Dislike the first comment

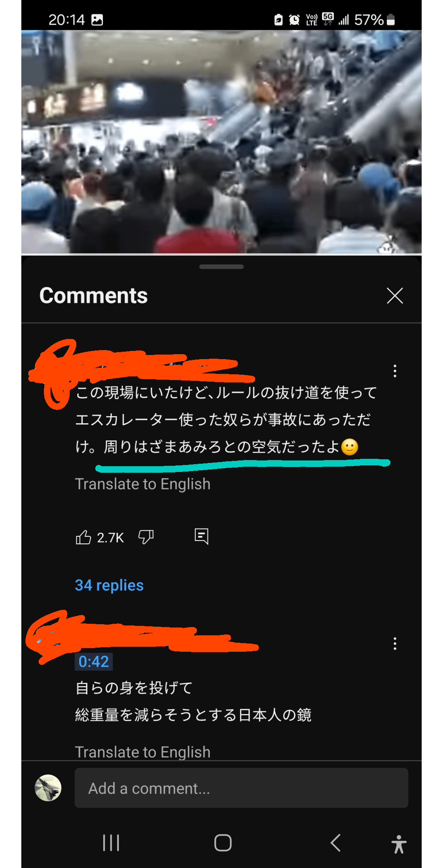[x=146, y=537]
